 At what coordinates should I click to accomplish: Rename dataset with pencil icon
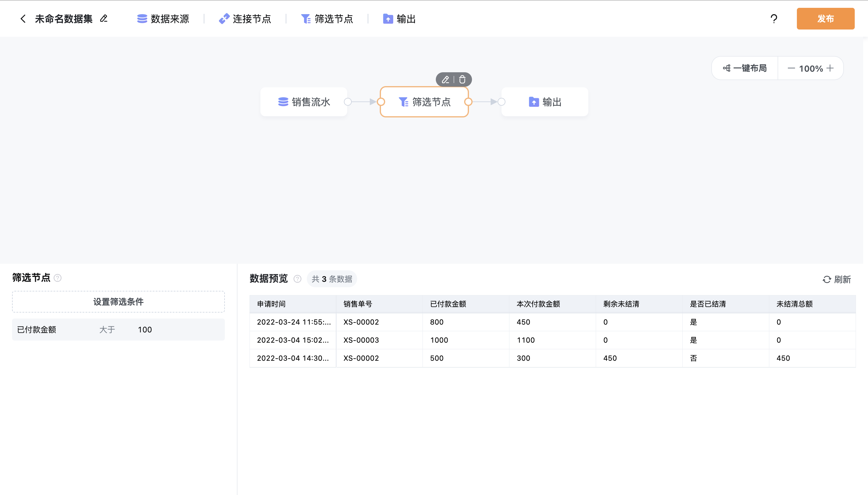point(104,18)
